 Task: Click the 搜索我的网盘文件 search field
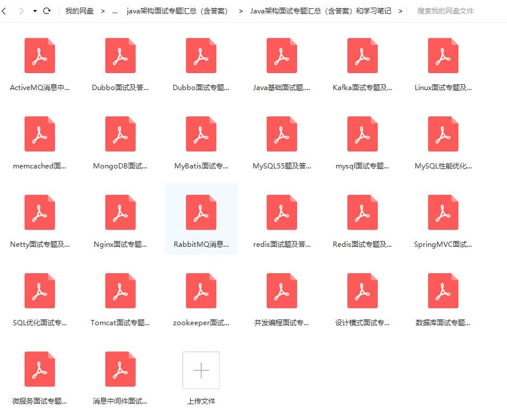click(x=445, y=11)
